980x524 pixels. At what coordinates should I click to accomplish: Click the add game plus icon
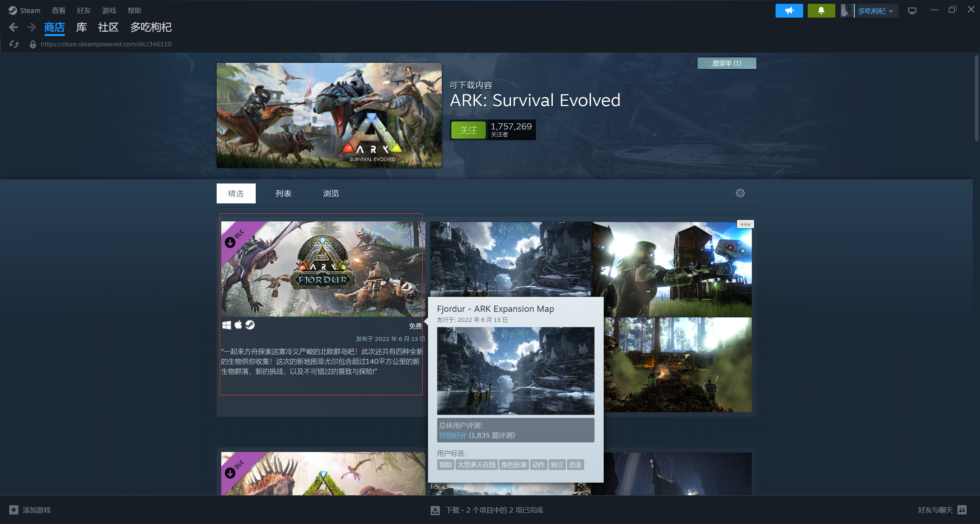[14, 510]
